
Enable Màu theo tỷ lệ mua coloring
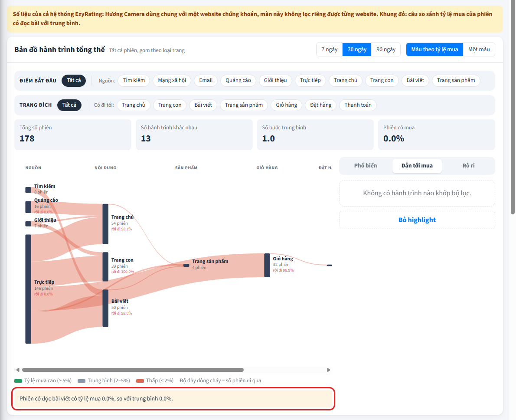coord(435,49)
